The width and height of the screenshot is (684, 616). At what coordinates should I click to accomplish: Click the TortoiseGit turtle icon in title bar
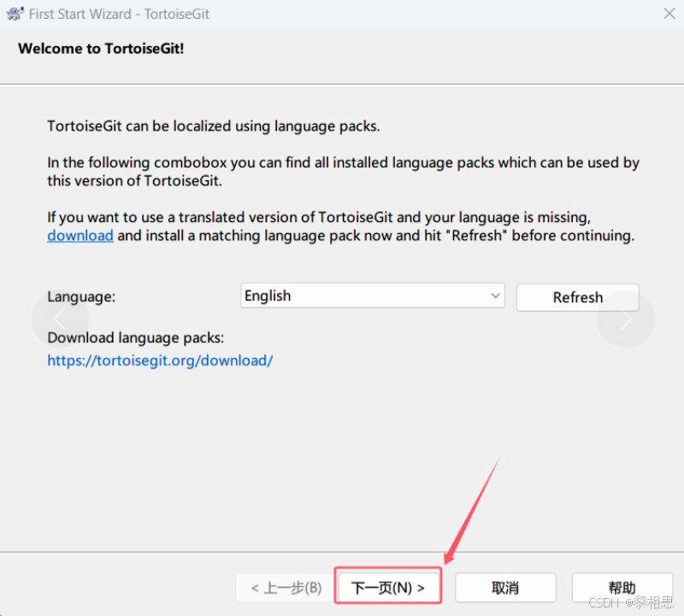tap(15, 14)
